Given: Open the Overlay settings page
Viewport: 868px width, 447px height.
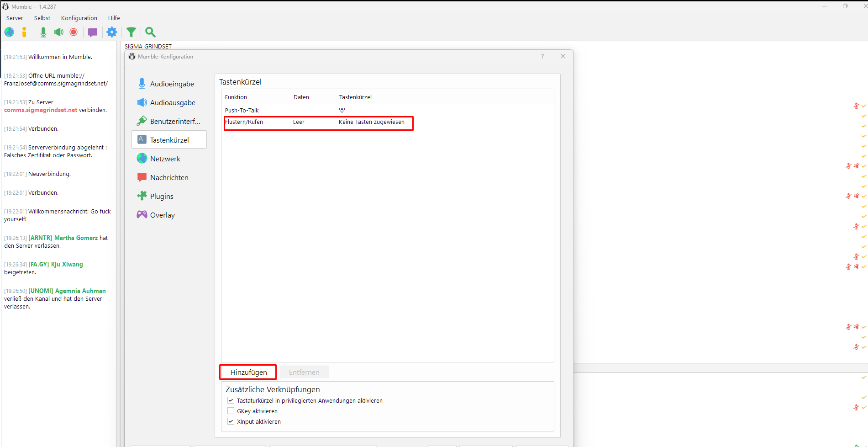Looking at the screenshot, I should click(169, 215).
